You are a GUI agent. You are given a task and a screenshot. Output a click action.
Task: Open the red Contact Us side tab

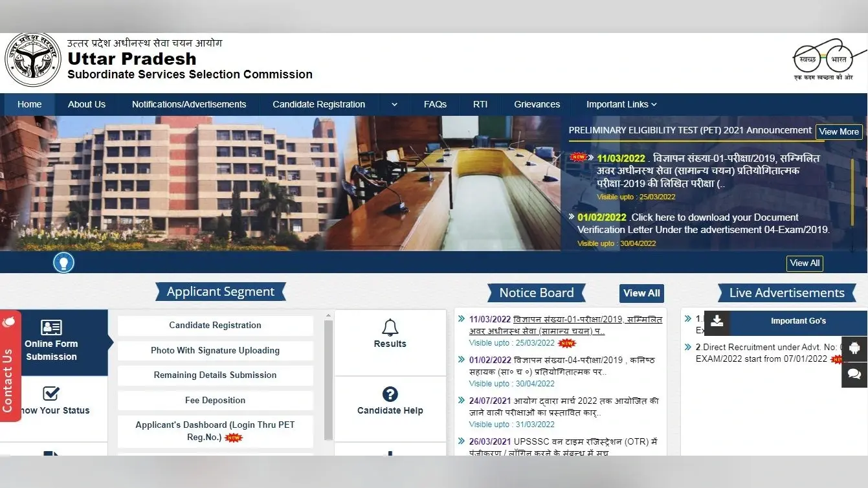(x=9, y=366)
